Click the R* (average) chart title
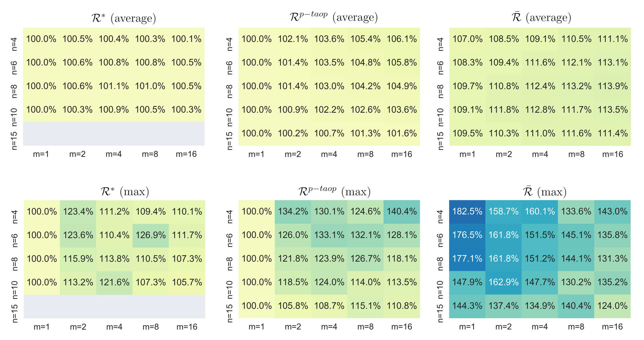644x340 pixels. point(124,18)
